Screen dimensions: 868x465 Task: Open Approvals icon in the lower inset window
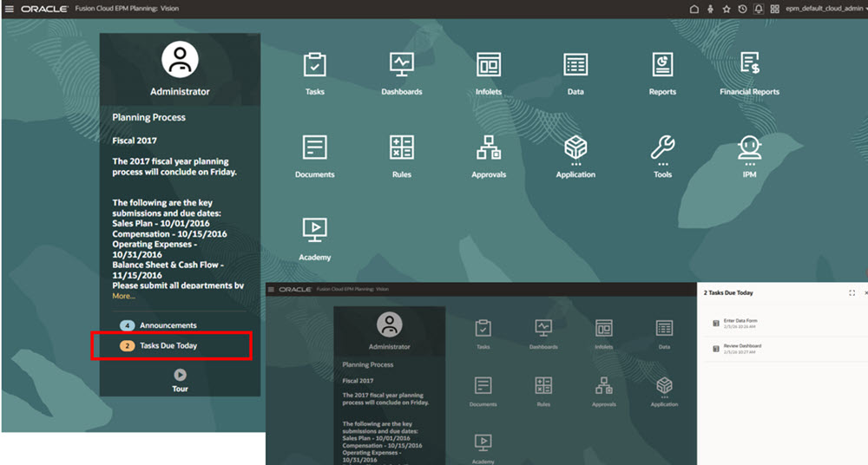(x=603, y=385)
